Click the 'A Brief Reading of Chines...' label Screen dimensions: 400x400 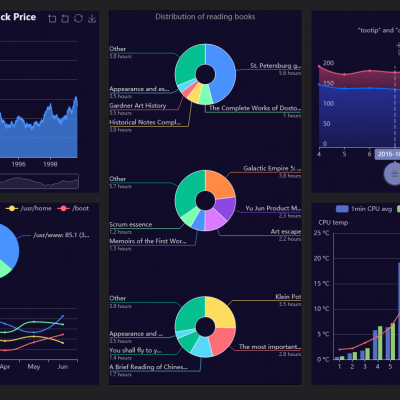pyautogui.click(x=148, y=367)
